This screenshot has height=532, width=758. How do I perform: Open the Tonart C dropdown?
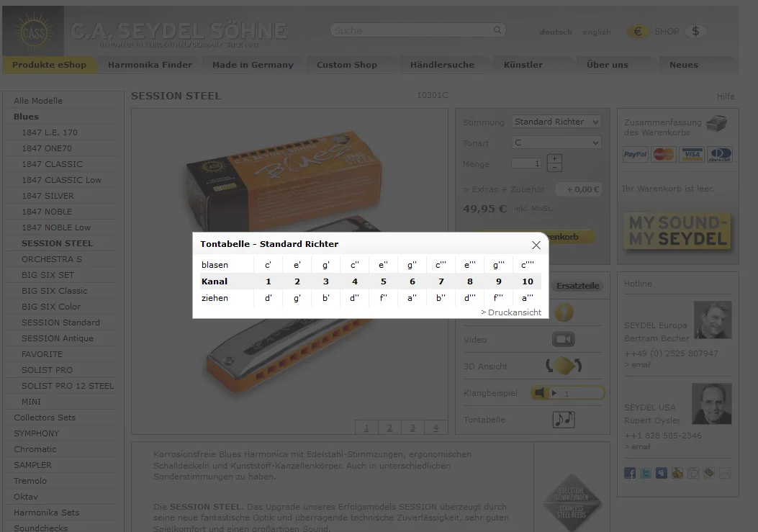[556, 143]
